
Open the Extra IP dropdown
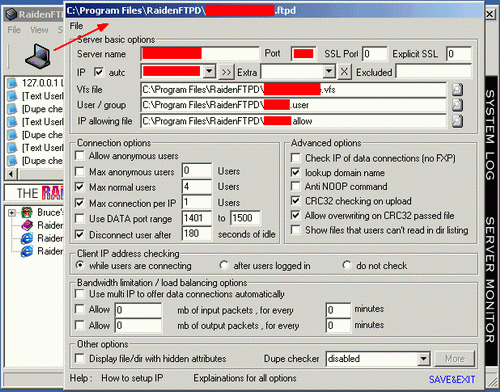tap(329, 71)
